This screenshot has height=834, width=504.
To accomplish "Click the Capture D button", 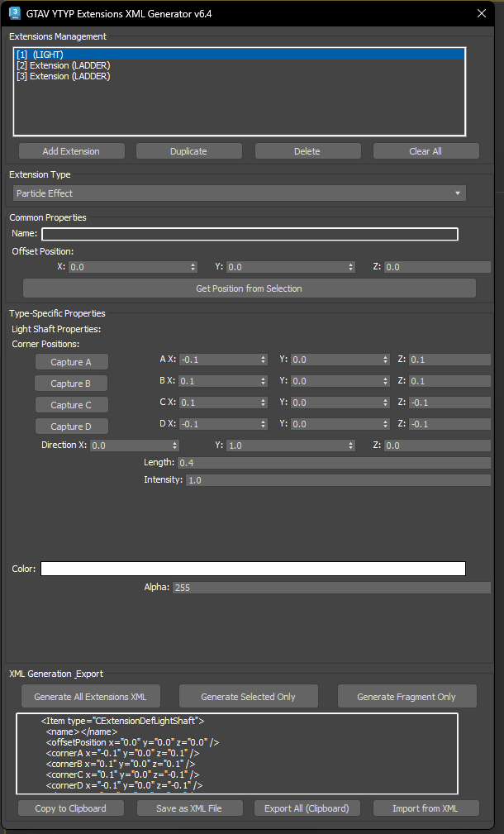I will tap(71, 427).
